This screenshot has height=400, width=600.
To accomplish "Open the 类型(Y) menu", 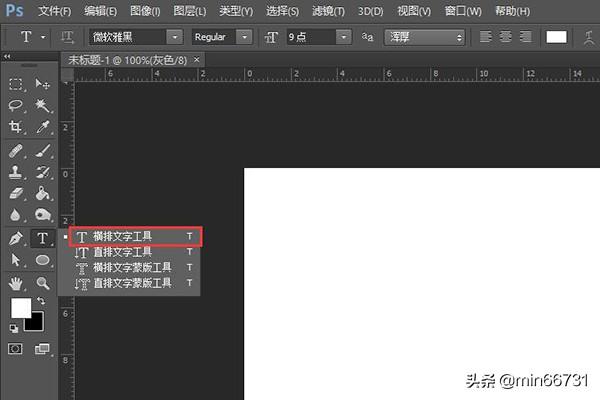I will pos(236,11).
